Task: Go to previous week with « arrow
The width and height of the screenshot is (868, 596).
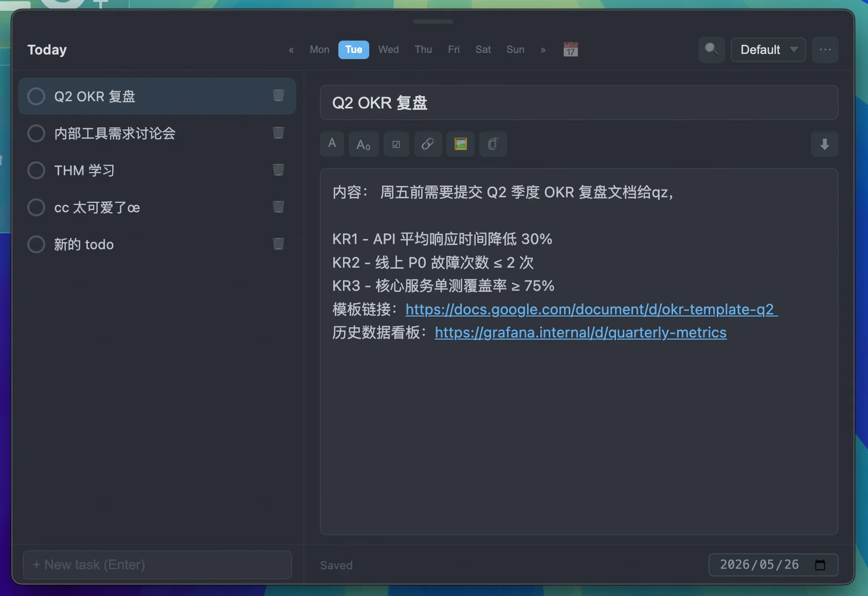Action: 291,50
